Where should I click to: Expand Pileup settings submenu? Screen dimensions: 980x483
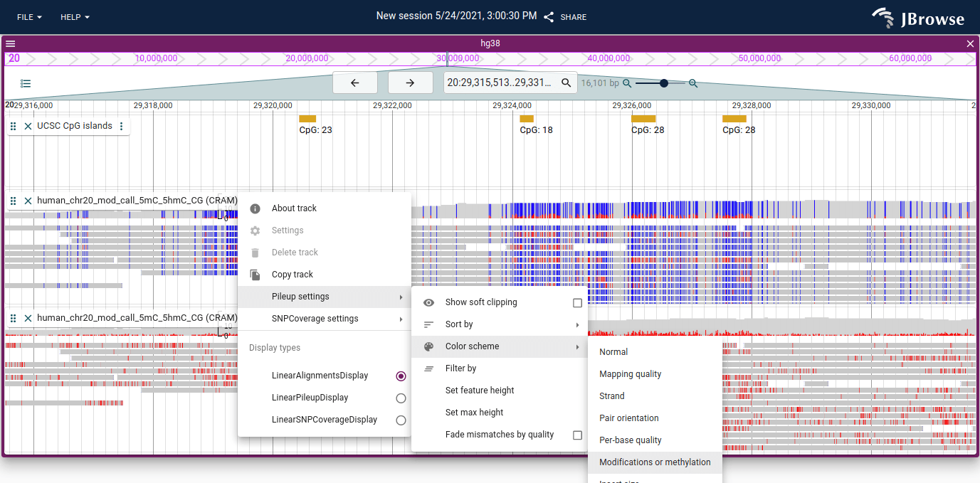[x=325, y=297]
